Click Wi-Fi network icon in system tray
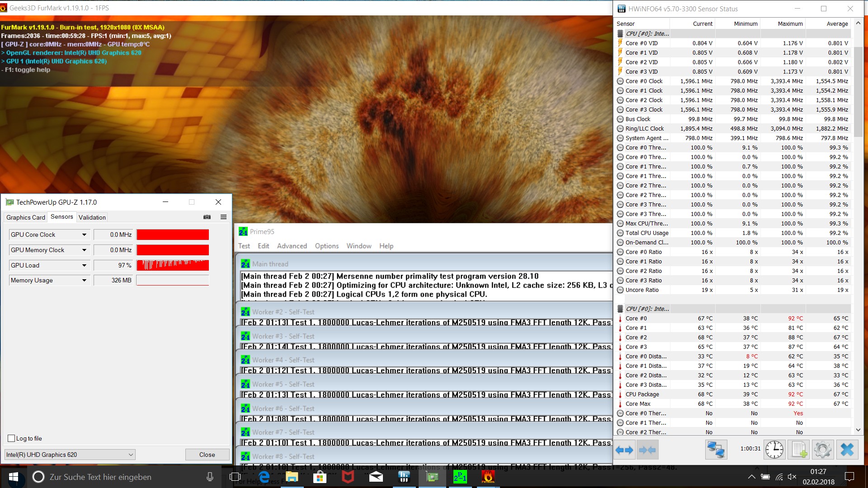The image size is (868, 488). 779,477
